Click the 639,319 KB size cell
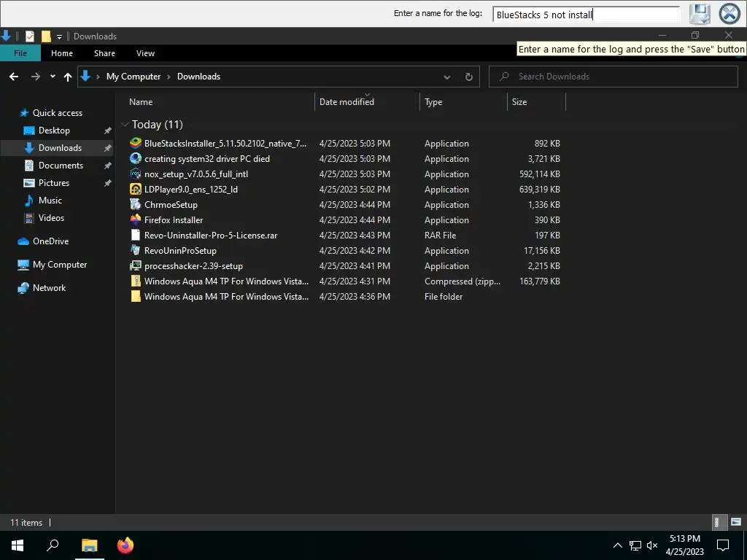747x560 pixels. tap(539, 190)
